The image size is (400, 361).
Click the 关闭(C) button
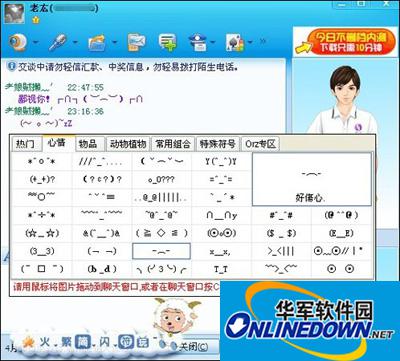tap(194, 347)
